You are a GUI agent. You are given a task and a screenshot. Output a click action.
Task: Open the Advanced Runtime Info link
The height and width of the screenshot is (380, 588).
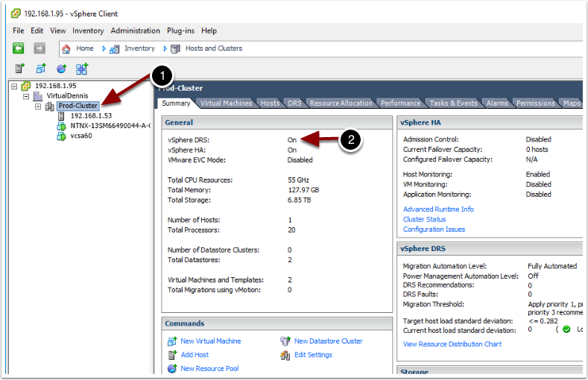pos(438,209)
